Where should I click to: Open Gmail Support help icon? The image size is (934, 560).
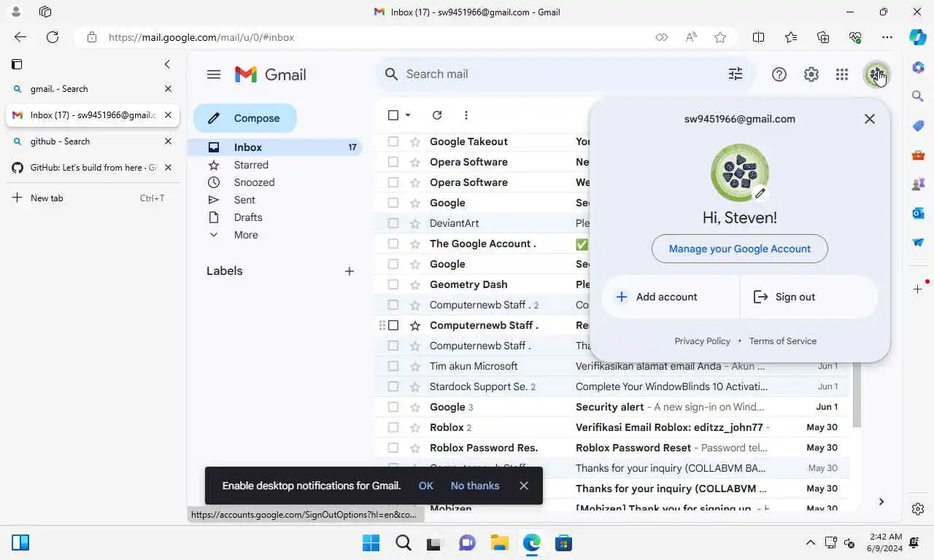pos(779,74)
